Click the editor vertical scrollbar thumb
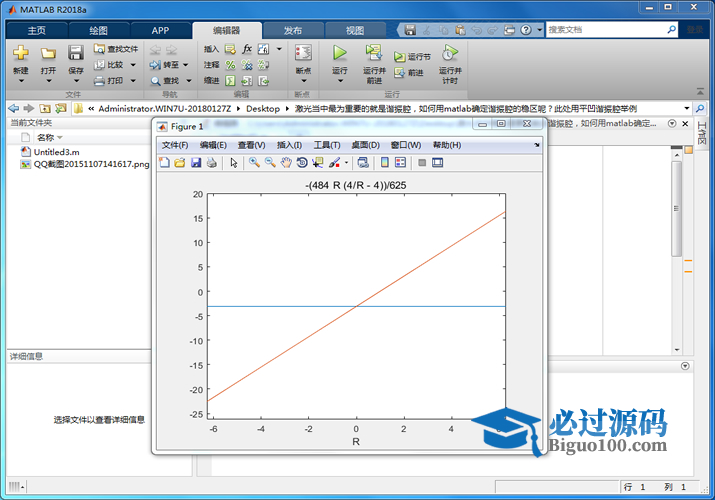Screen dimensions: 715x500 [677, 209]
